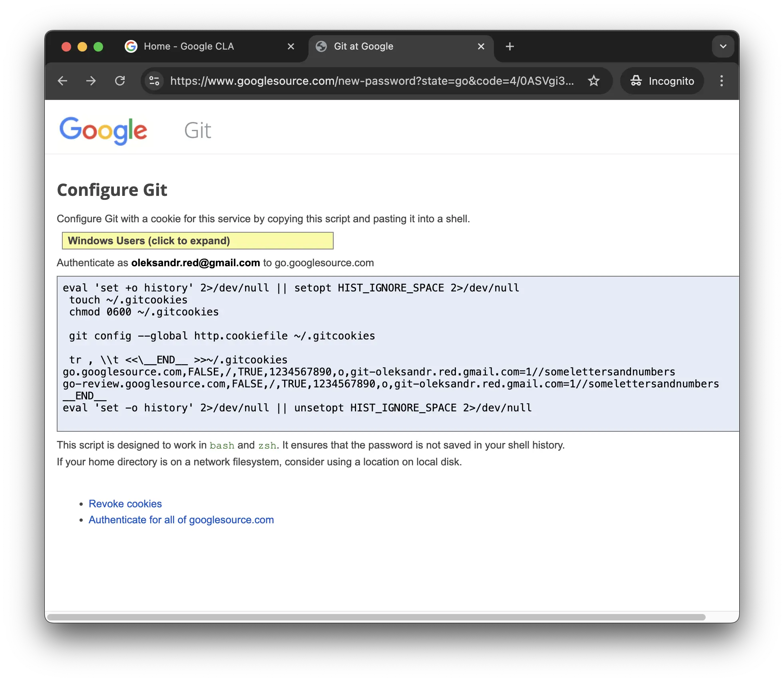This screenshot has height=682, width=784.
Task: Click the globe favicon on Git at Google tab
Action: [x=322, y=46]
